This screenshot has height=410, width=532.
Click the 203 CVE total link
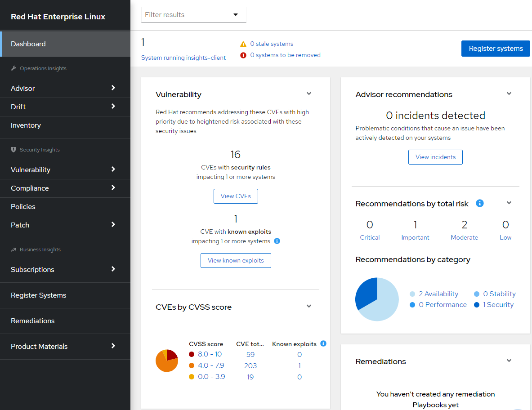pyautogui.click(x=250, y=366)
